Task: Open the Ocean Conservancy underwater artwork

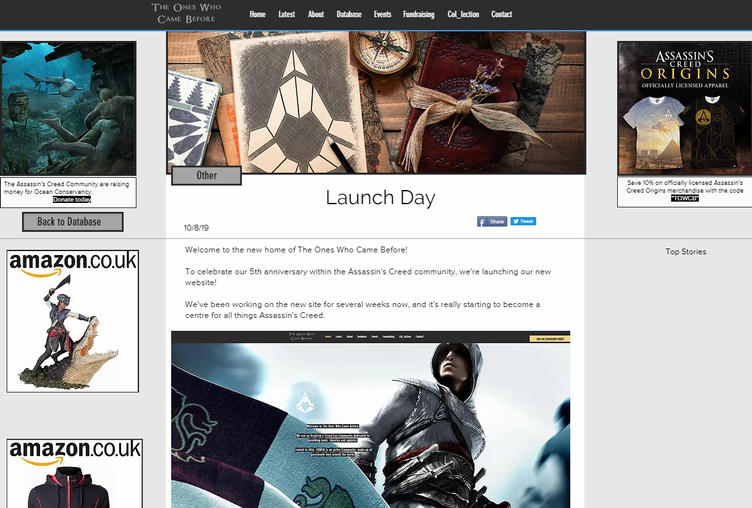Action: (x=69, y=108)
